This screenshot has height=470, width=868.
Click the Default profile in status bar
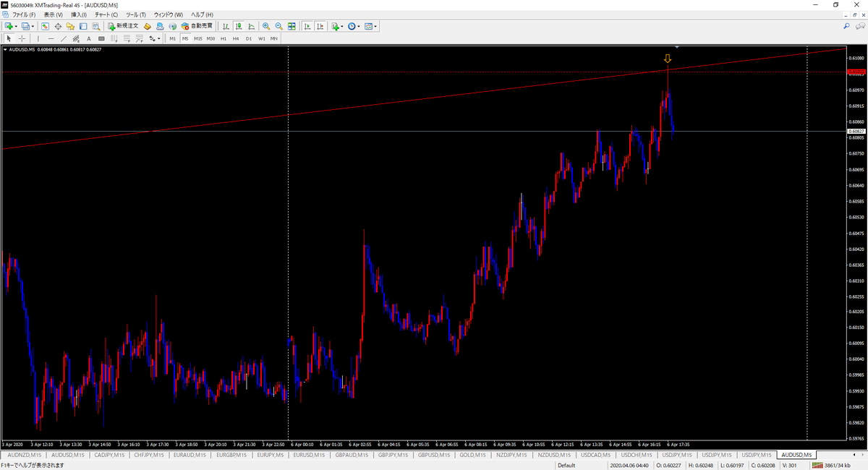pyautogui.click(x=566, y=465)
